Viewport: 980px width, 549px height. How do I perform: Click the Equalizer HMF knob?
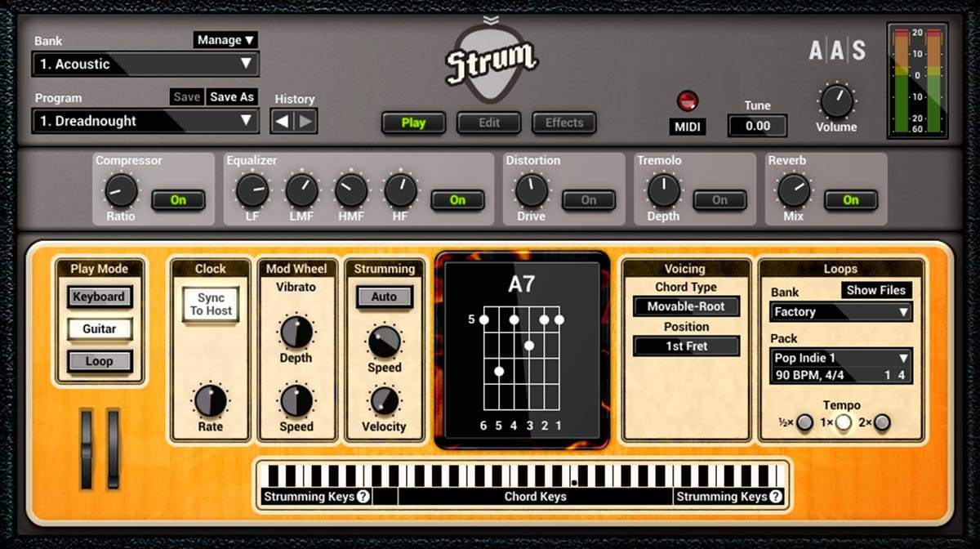351,190
